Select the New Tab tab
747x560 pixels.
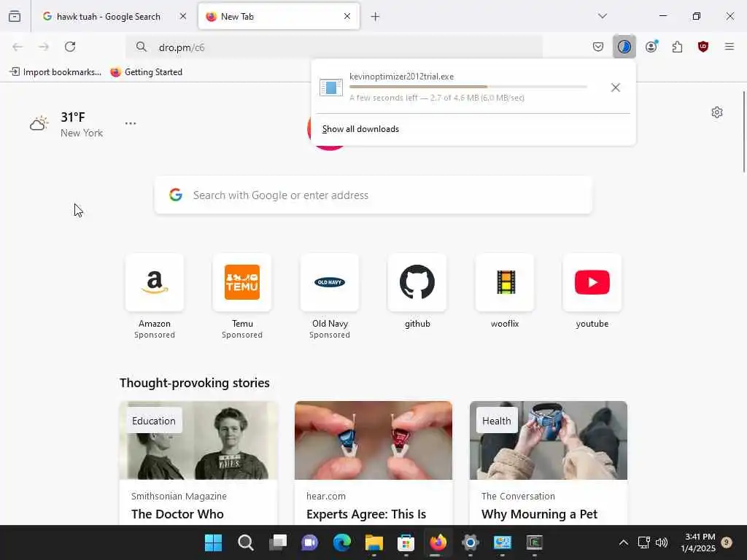click(x=278, y=16)
